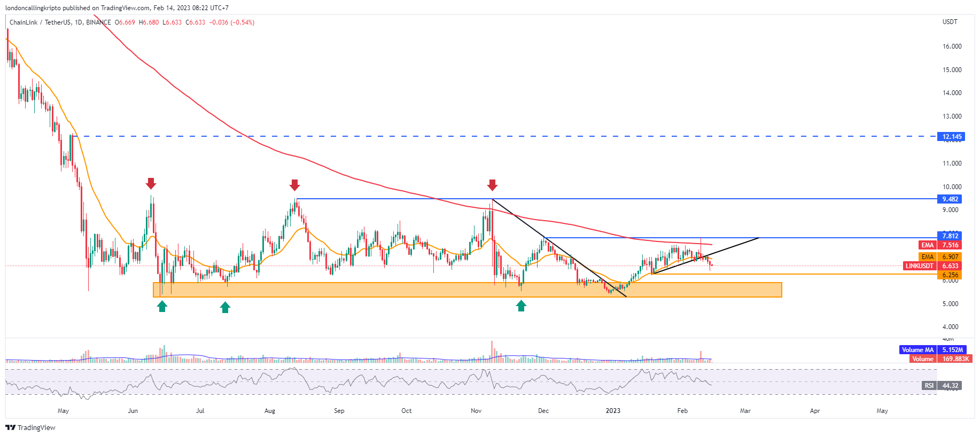The image size is (980, 437).
Task: Select the orange support zone rectangle
Action: click(x=467, y=290)
